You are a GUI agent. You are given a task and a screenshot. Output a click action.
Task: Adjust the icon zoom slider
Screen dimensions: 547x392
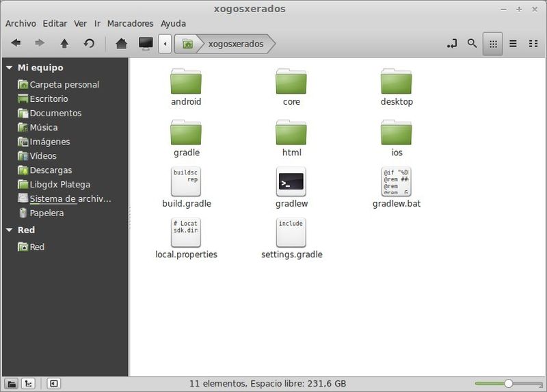click(508, 384)
